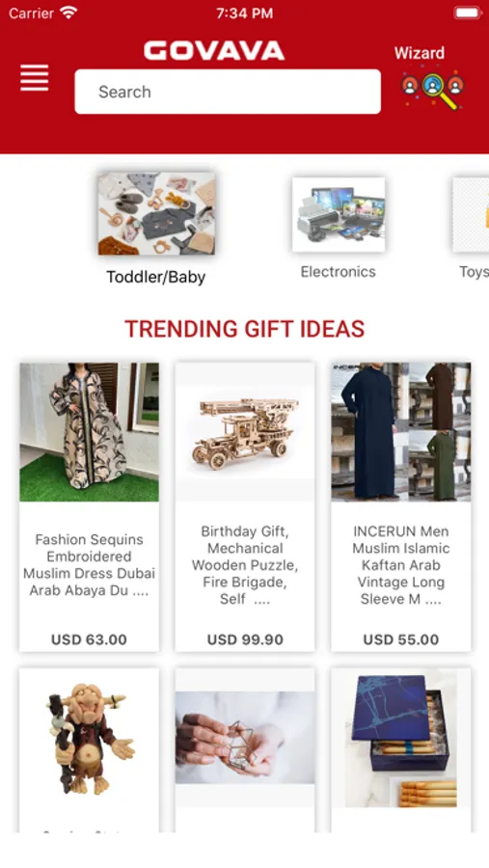The image size is (489, 868).
Task: Tap the Electronics label
Action: 339,272
